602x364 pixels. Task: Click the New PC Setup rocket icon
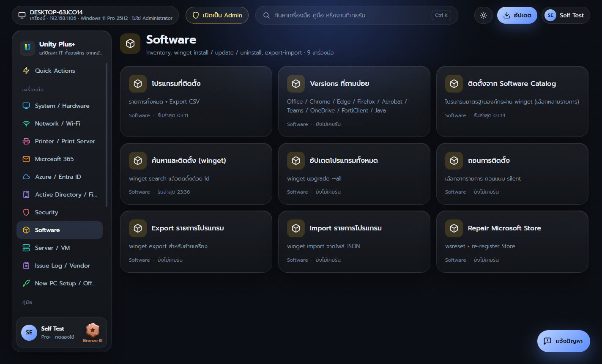click(26, 283)
